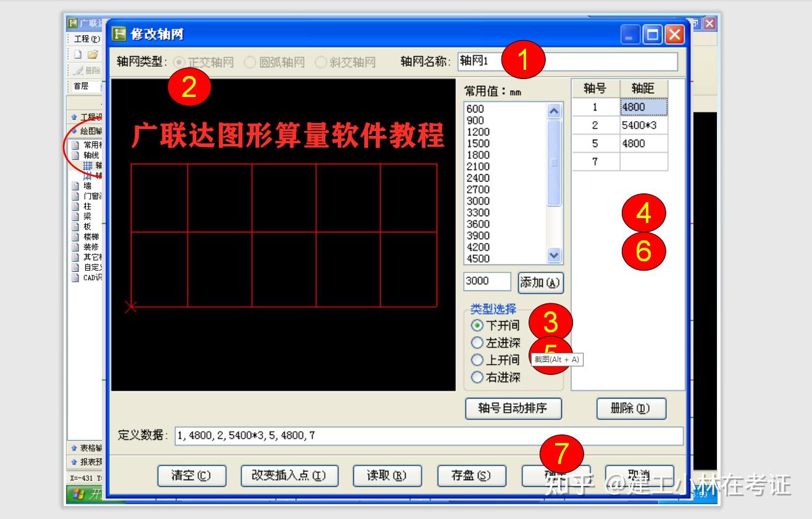
Task: Open the 首层 floor dropdown in main window
Action: pos(86,86)
